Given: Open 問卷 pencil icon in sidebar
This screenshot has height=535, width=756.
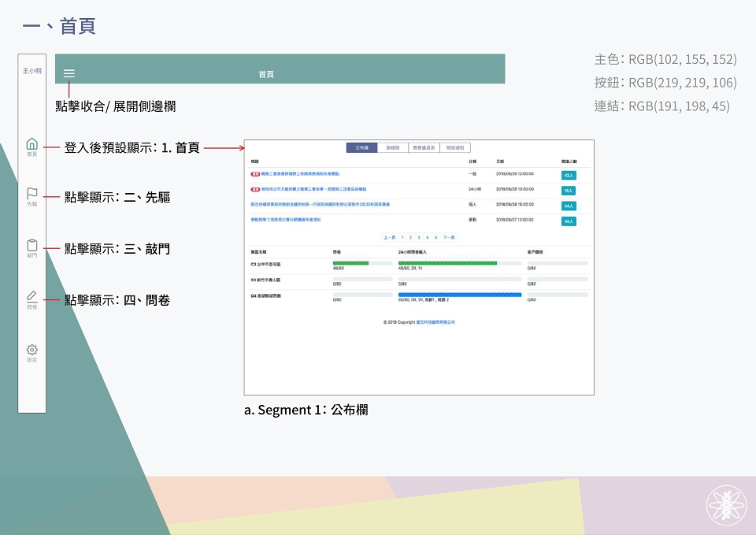Looking at the screenshot, I should pyautogui.click(x=31, y=299).
